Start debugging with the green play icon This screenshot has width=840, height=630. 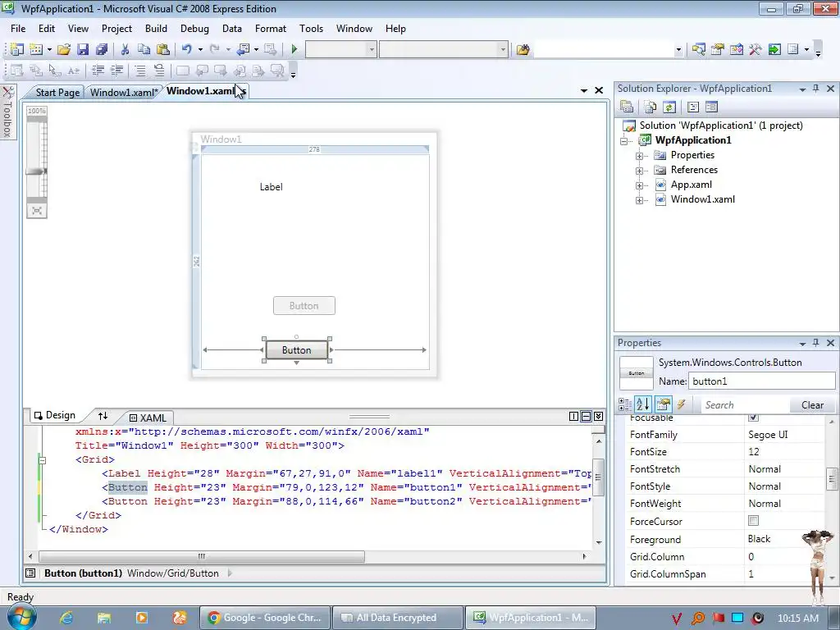294,50
